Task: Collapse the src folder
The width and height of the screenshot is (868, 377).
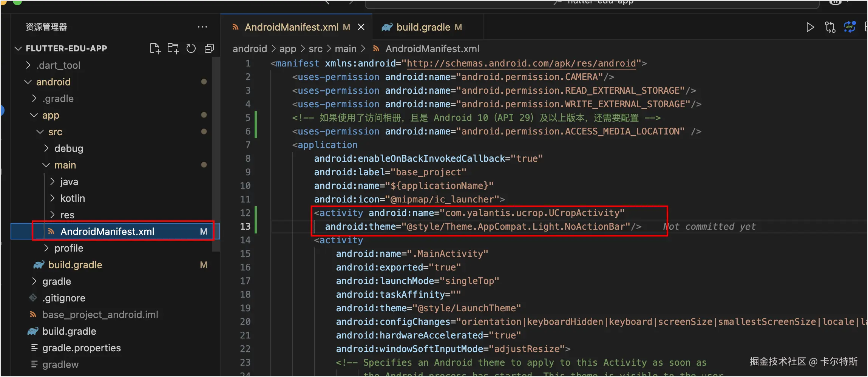Action: [40, 131]
